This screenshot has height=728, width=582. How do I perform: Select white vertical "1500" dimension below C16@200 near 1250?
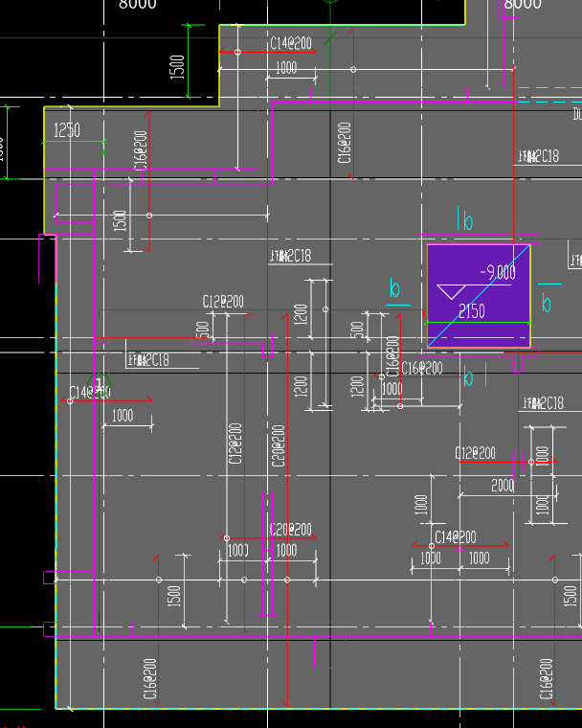[120, 220]
